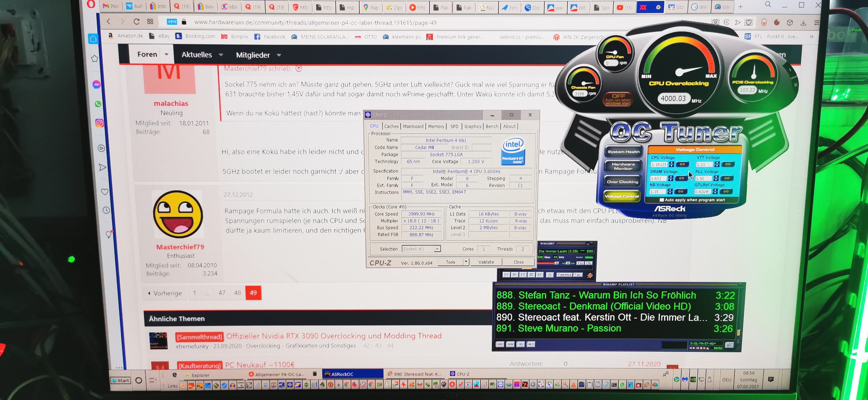Click the browser reload icon
The width and height of the screenshot is (868, 400).
click(137, 22)
